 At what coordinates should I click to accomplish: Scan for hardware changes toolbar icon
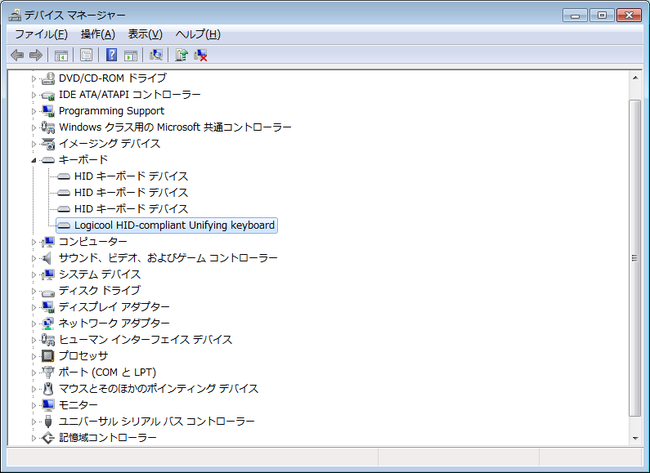(x=156, y=55)
